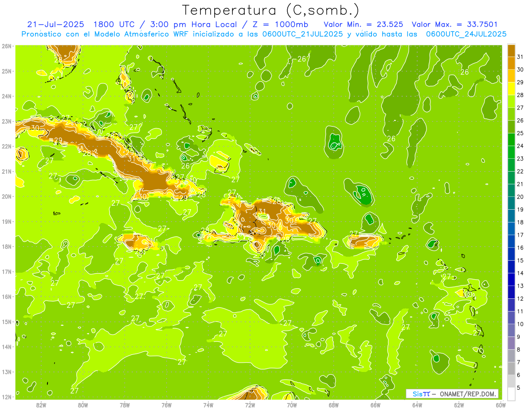Viewport: 532px width, 411px height.
Task: Click the brown color-scale segment above 31
Action: pos(511,51)
